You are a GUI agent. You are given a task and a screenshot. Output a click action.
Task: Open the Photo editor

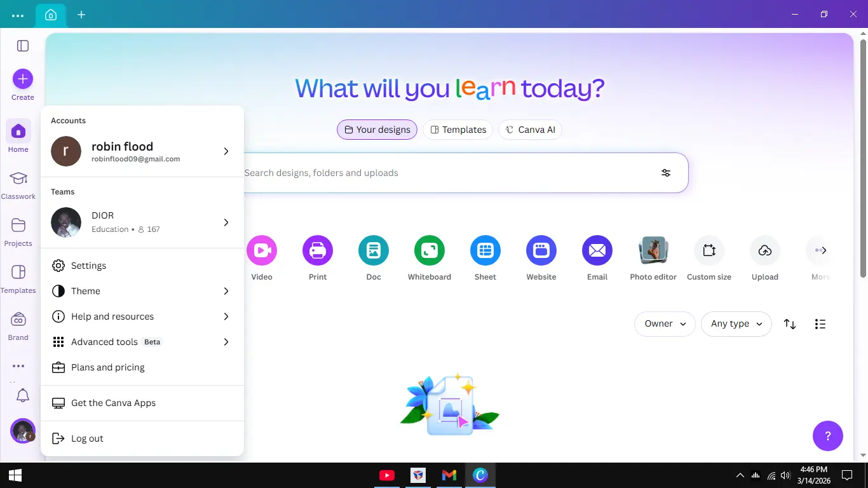tap(653, 250)
